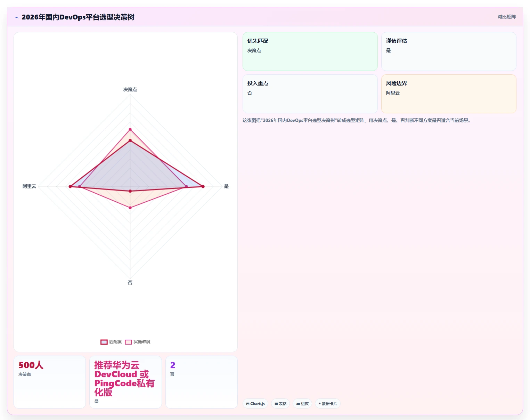Image resolution: width=530 pixels, height=420 pixels.
Task: Click the 决策点 radar axis label
Action: pyautogui.click(x=130, y=89)
